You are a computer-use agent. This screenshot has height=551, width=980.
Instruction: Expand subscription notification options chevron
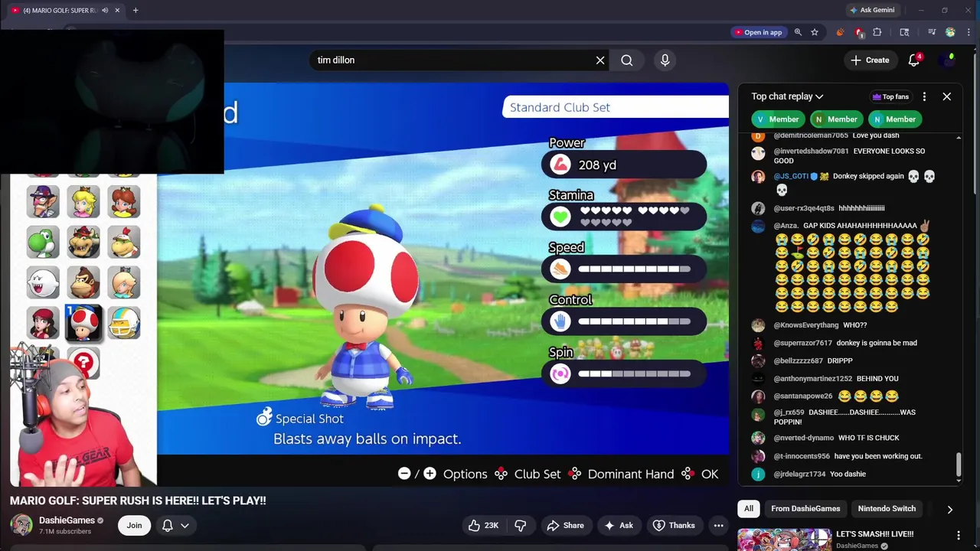pyautogui.click(x=185, y=525)
